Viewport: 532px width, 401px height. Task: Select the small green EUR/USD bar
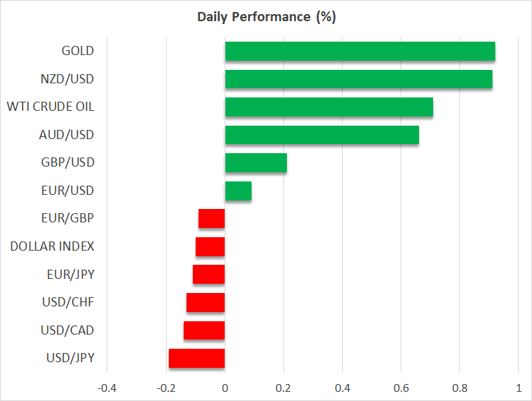(x=238, y=191)
